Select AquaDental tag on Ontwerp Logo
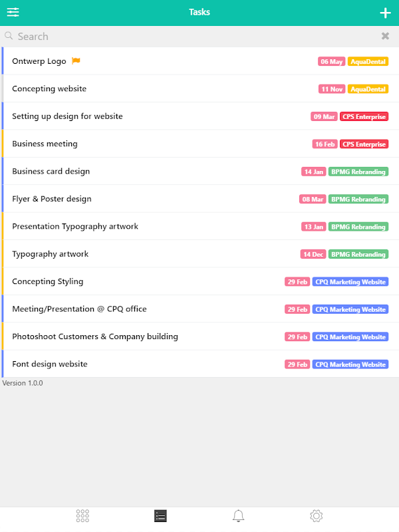The image size is (399, 532). 368,62
